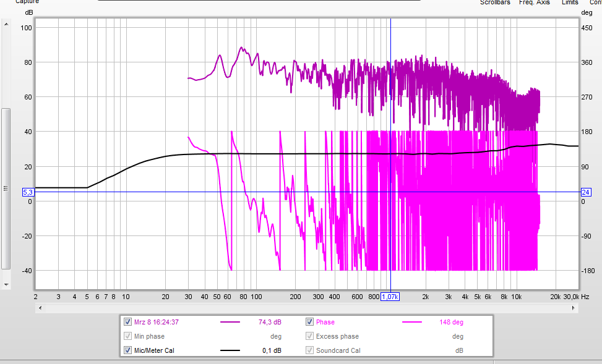Click the 5,3 dB cursor value label
This screenshot has height=364, width=602.
[28, 193]
